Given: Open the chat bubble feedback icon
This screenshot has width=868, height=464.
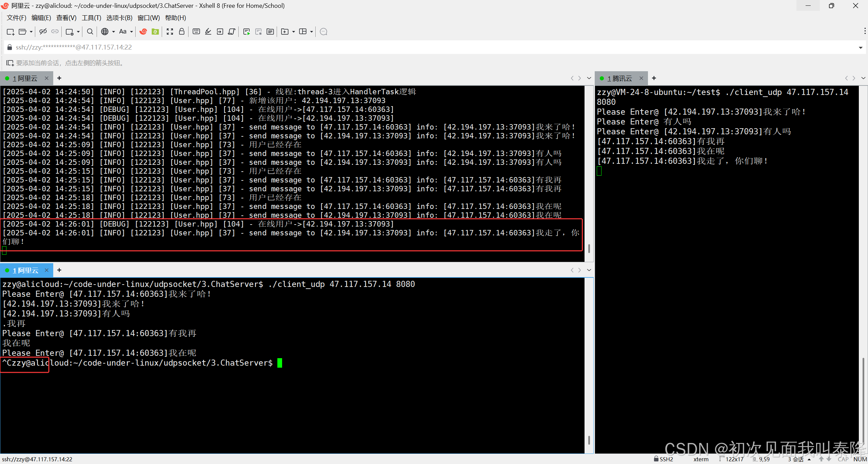Looking at the screenshot, I should click(x=323, y=32).
